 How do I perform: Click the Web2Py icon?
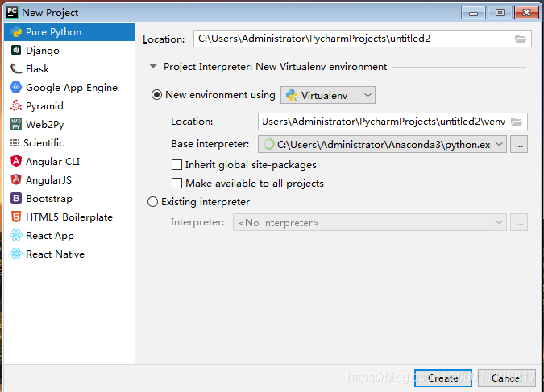tap(16, 124)
